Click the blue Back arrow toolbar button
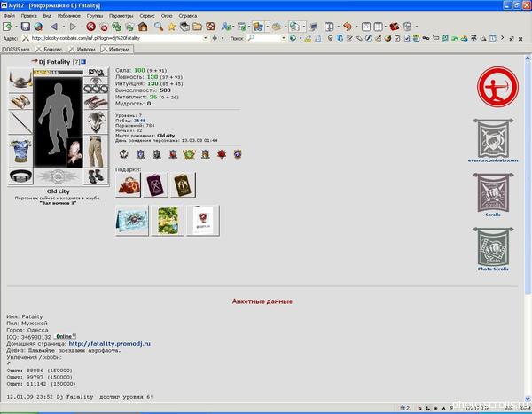This screenshot has height=414, width=532. tap(54, 27)
